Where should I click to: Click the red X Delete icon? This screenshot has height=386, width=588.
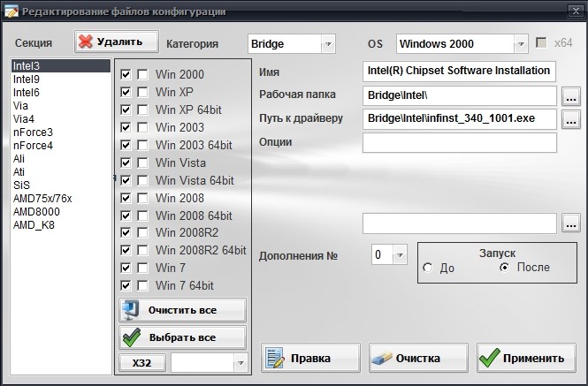pyautogui.click(x=86, y=42)
